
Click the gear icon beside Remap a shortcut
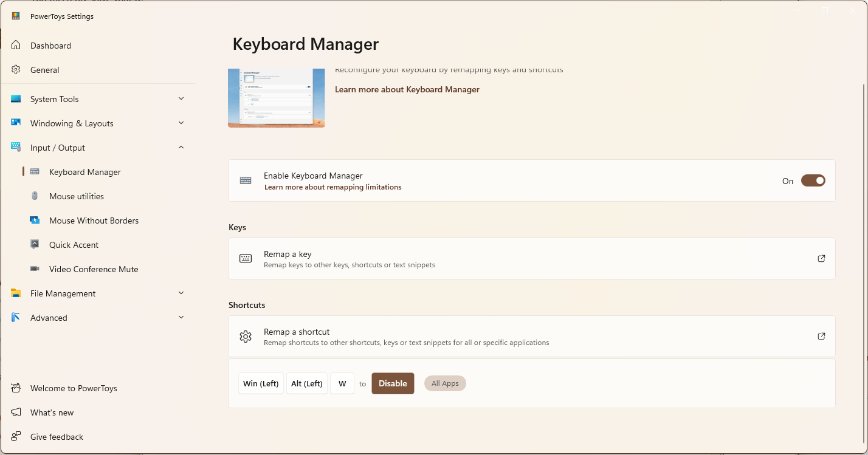(x=246, y=336)
